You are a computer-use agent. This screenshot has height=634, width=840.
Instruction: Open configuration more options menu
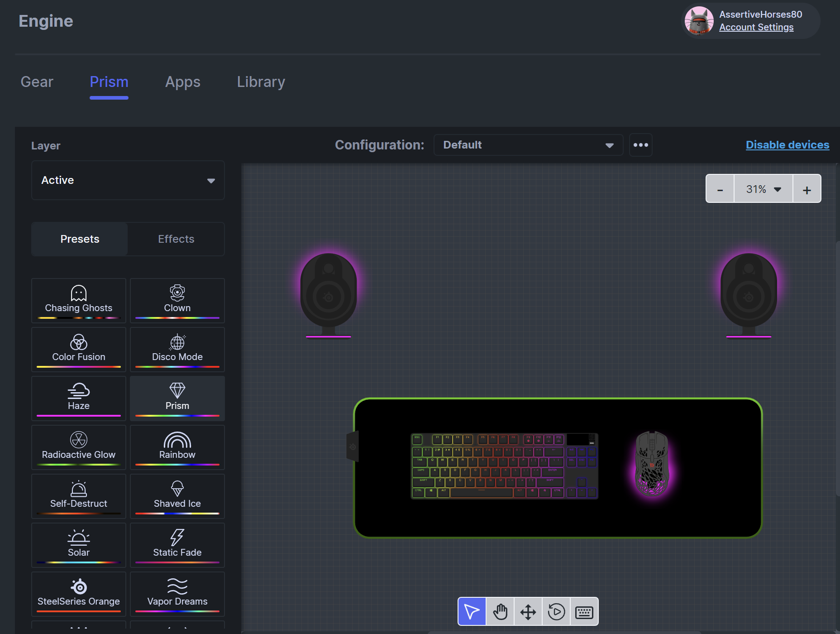click(641, 145)
